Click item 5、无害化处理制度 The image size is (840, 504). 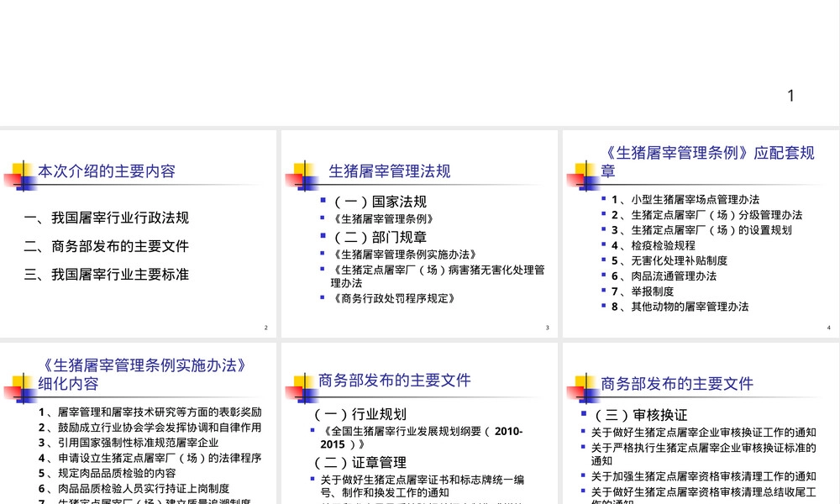click(x=669, y=261)
